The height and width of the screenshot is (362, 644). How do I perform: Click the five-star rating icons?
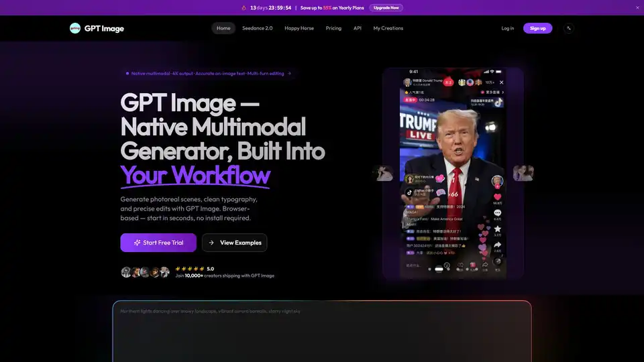click(190, 269)
